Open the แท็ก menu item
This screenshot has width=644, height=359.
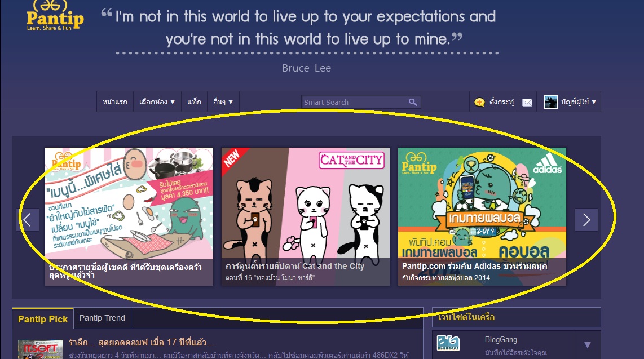pyautogui.click(x=194, y=102)
